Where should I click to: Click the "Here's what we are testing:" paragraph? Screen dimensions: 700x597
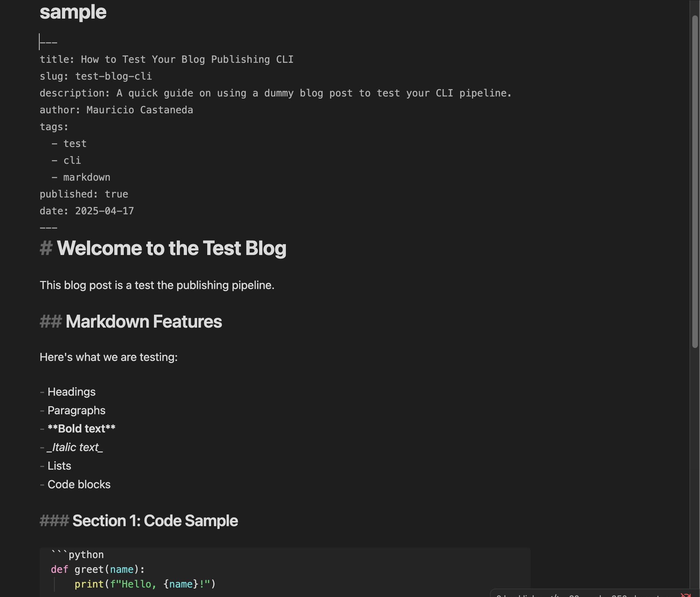click(x=109, y=357)
